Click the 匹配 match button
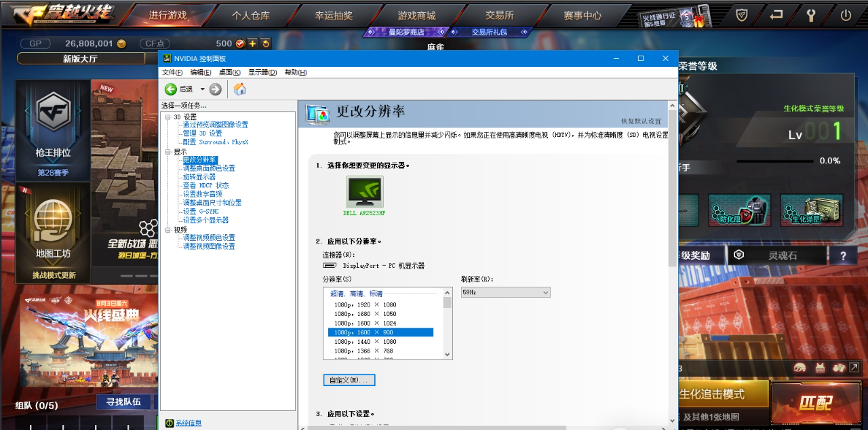The image size is (868, 430). [814, 404]
